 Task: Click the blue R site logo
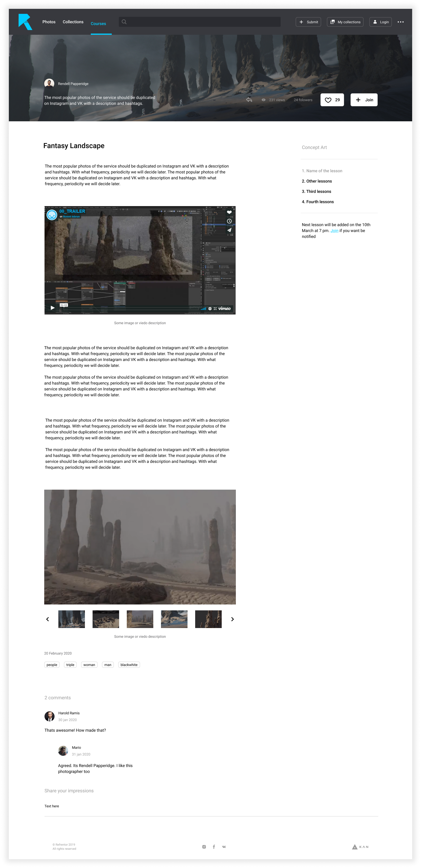point(25,22)
